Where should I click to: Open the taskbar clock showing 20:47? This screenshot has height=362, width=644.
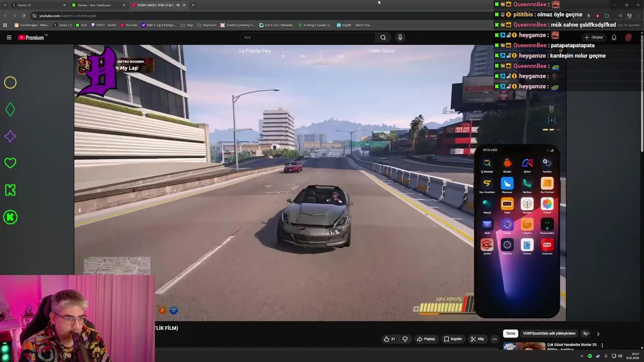pyautogui.click(x=632, y=356)
